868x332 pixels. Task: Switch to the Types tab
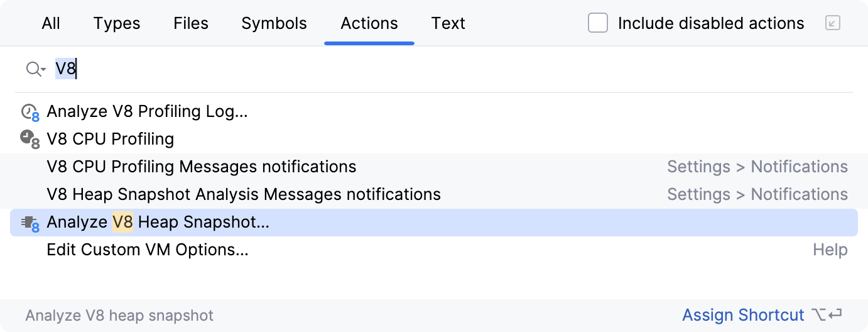click(x=117, y=24)
